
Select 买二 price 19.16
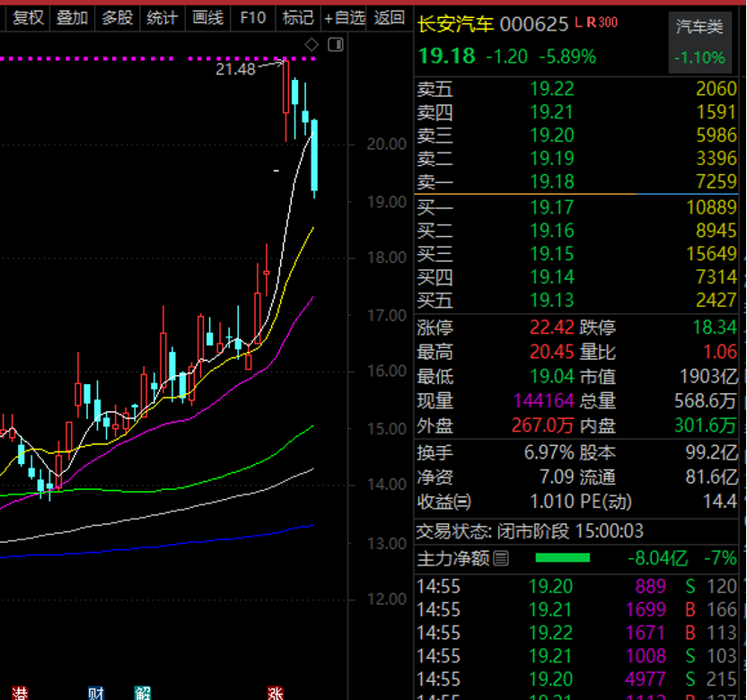[x=552, y=231]
